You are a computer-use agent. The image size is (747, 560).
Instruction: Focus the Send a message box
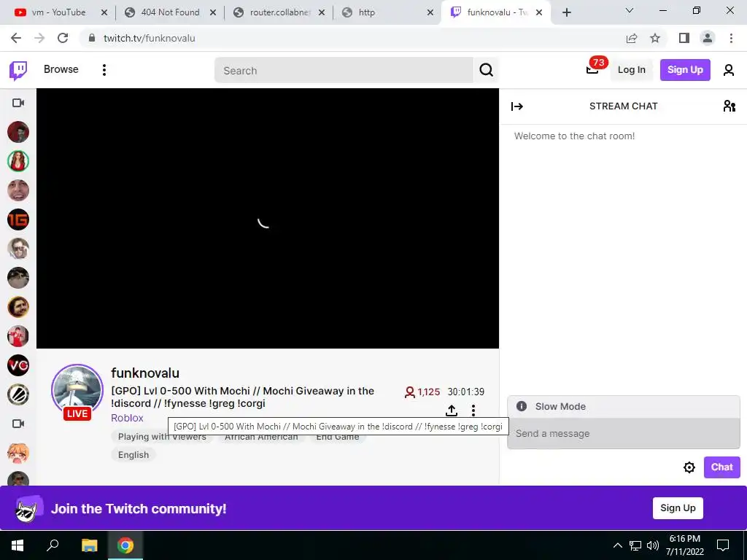click(x=624, y=434)
